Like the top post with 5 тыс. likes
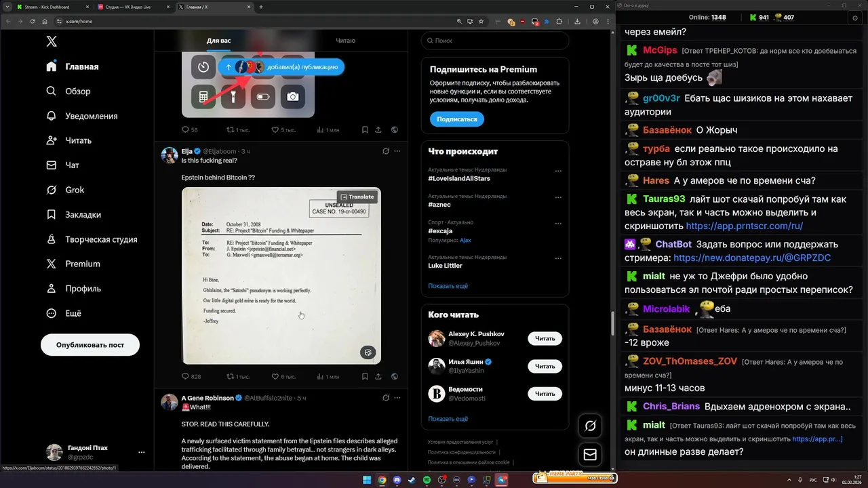Screen dimensions: 868x488 coord(283,129)
